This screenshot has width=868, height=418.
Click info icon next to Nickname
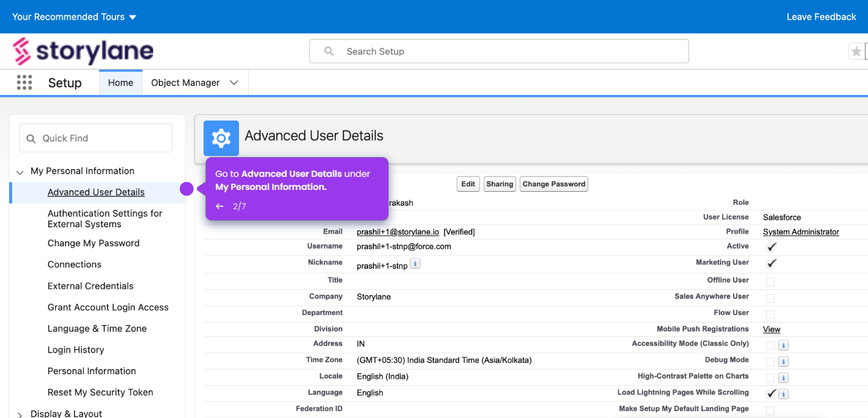tap(416, 264)
